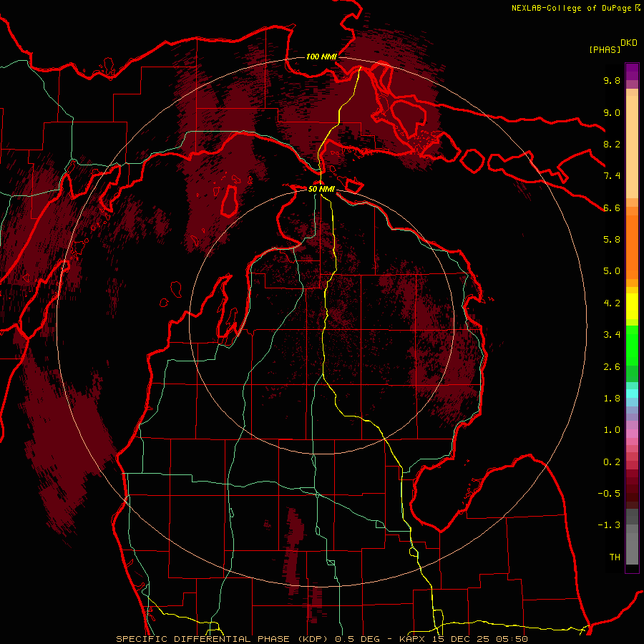Click the 5.0 legend value

(x=612, y=271)
